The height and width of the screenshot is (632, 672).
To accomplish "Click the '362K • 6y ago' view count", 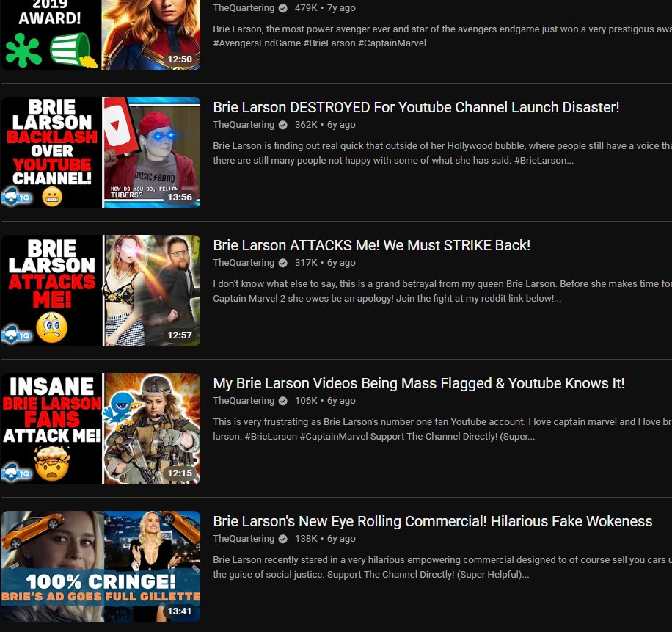I will click(x=325, y=125).
